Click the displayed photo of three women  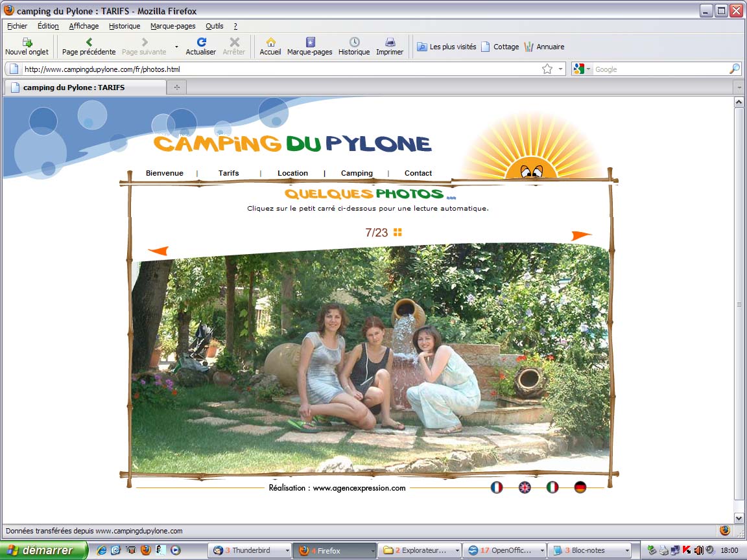[x=371, y=358]
